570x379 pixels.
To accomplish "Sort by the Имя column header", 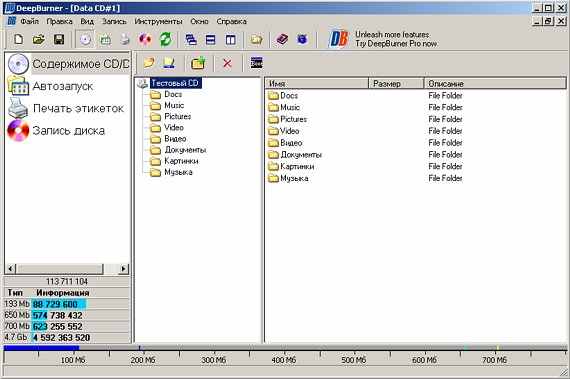I will point(317,84).
